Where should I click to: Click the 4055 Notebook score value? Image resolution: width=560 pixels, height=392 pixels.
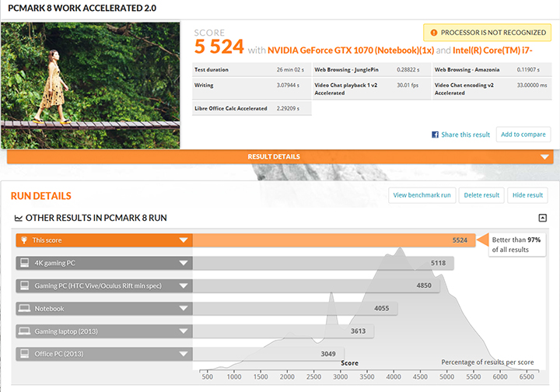point(381,308)
